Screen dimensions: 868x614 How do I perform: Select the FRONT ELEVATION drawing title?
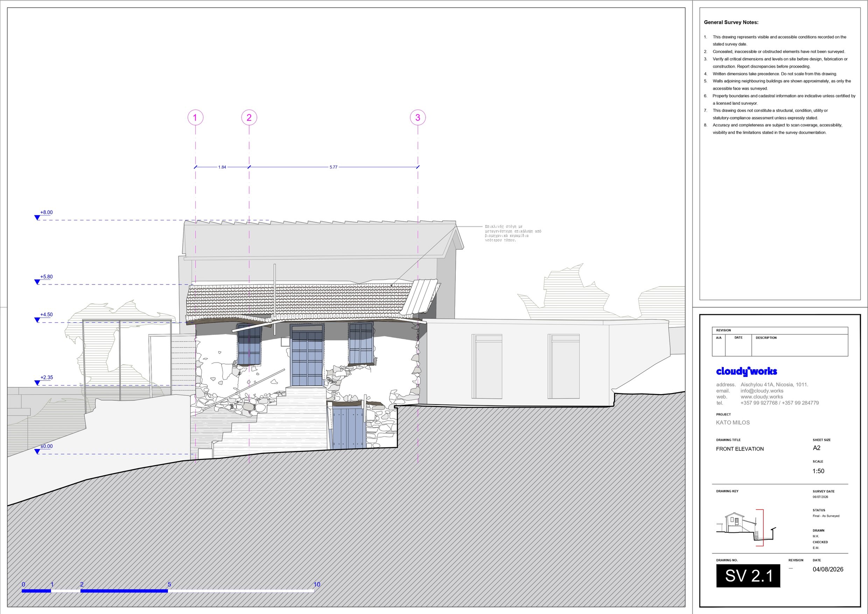click(740, 449)
